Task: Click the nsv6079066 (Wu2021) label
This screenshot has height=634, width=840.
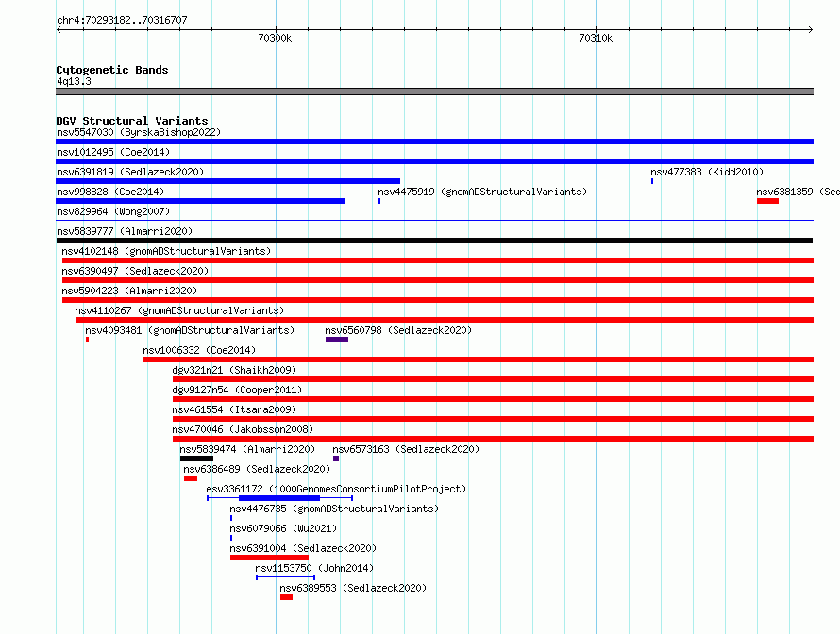Action: pyautogui.click(x=283, y=528)
